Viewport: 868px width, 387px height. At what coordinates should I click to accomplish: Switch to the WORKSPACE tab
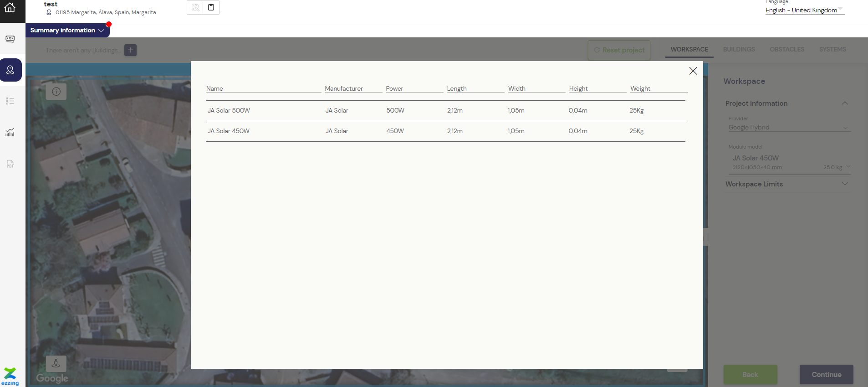pyautogui.click(x=689, y=49)
